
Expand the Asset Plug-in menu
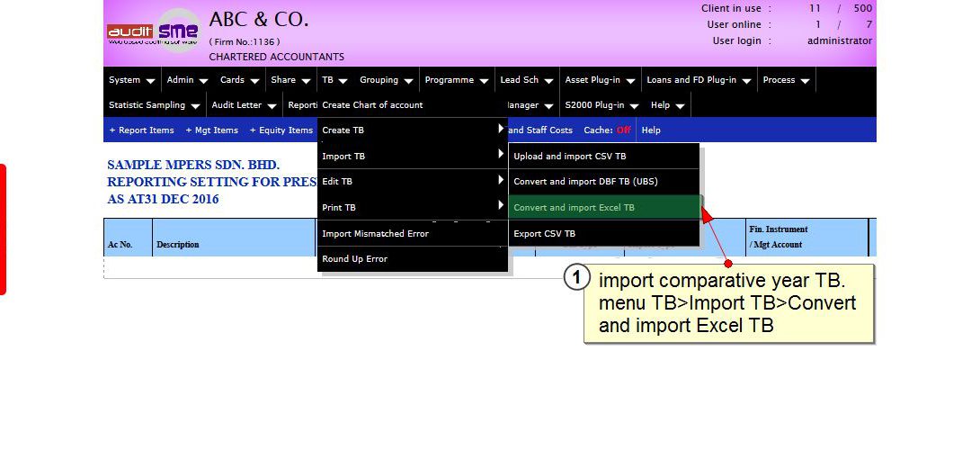(x=599, y=80)
